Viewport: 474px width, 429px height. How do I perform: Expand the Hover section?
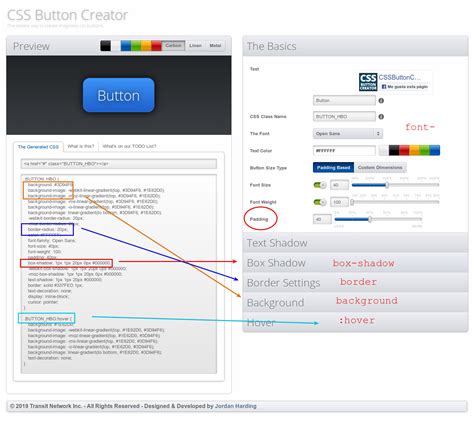pos(355,322)
